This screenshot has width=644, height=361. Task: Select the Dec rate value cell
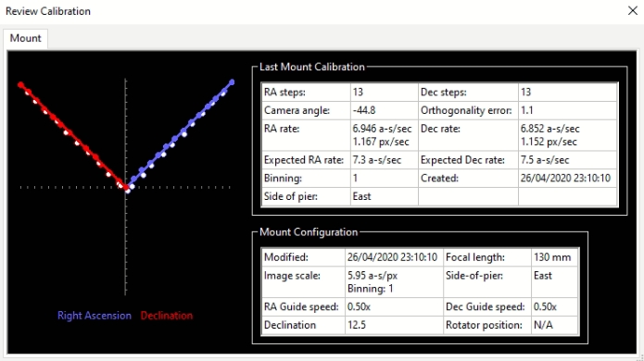pos(568,135)
